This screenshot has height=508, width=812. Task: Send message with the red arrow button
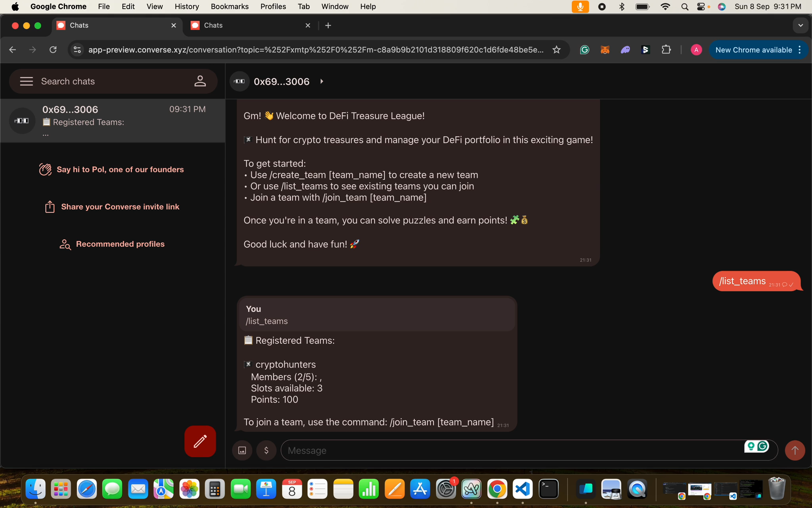[x=795, y=450]
